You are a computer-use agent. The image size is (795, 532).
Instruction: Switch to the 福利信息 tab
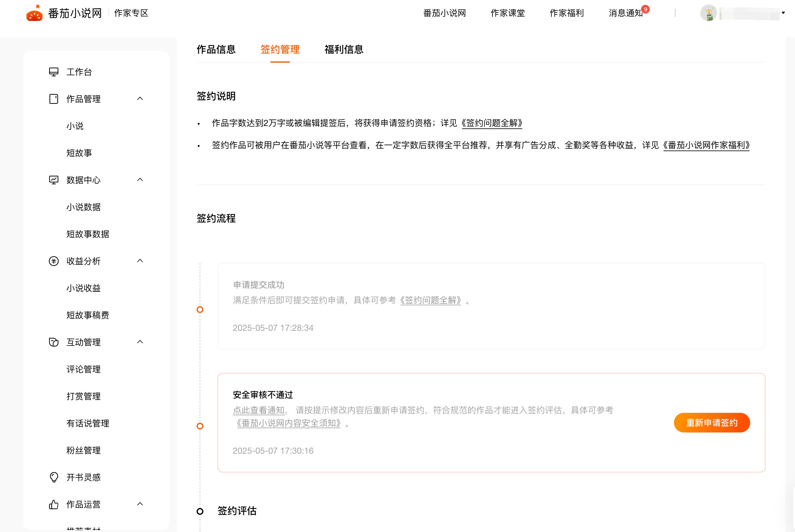click(x=344, y=49)
